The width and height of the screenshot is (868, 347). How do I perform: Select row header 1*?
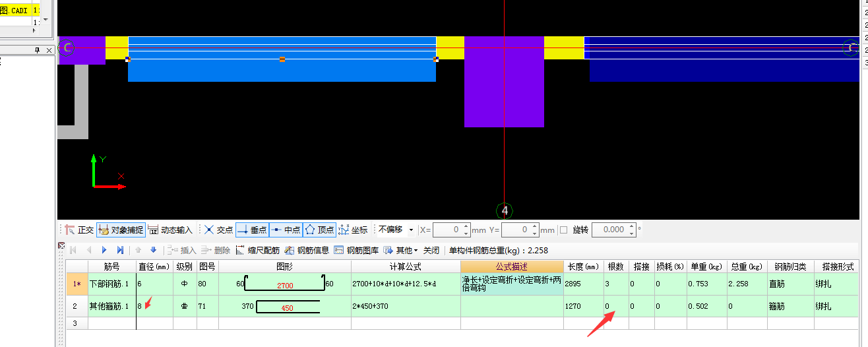pos(77,284)
